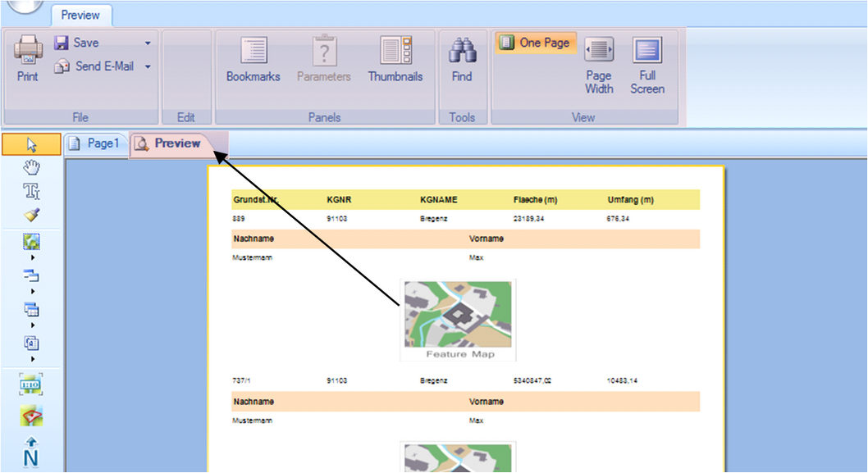The image size is (868, 473).
Task: Click the KGNR column header
Action: 339,200
